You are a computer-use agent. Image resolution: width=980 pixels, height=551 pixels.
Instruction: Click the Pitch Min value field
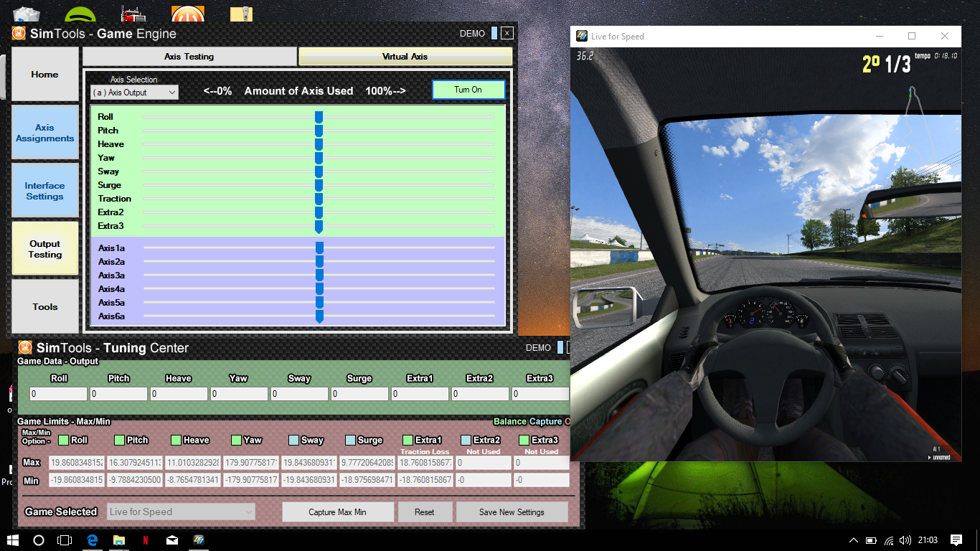pos(135,480)
